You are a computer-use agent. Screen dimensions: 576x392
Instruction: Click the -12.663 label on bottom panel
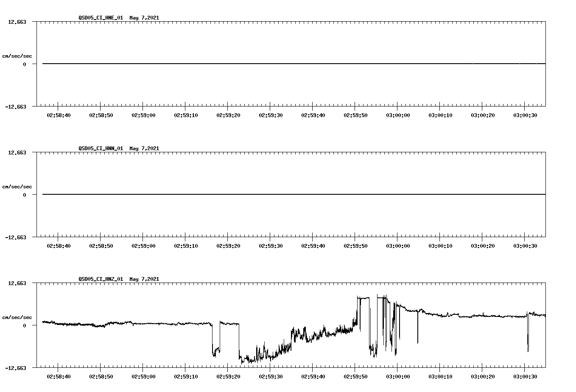coord(17,369)
